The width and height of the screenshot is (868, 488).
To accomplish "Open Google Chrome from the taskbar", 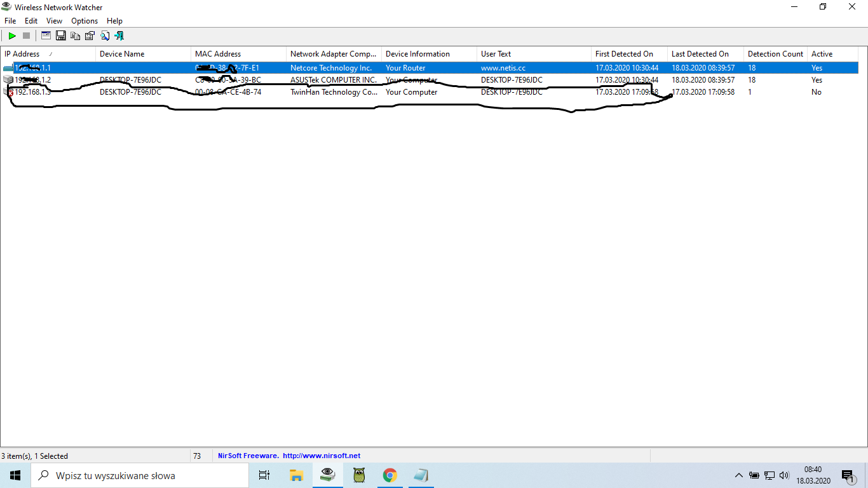I will pyautogui.click(x=390, y=475).
